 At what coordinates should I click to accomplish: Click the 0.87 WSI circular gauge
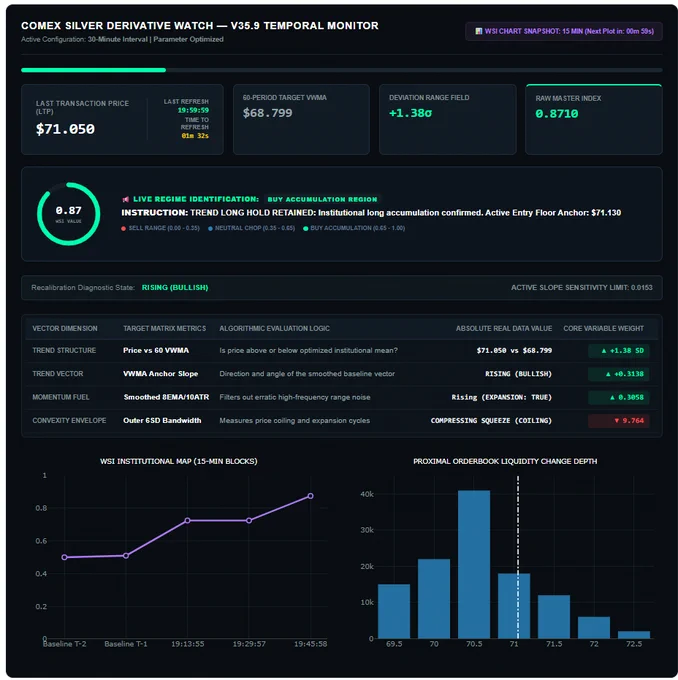click(x=69, y=214)
